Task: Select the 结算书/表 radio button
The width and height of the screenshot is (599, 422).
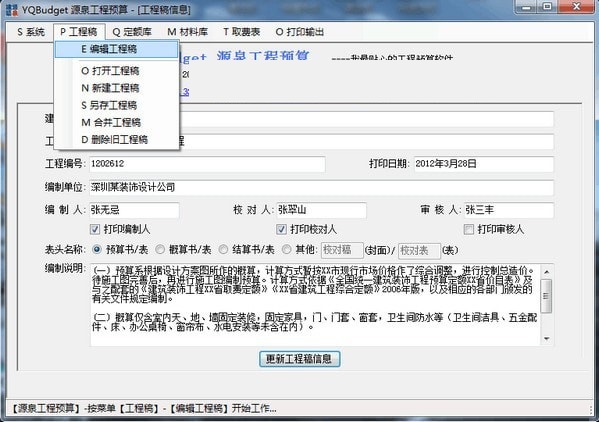Action: [223, 250]
